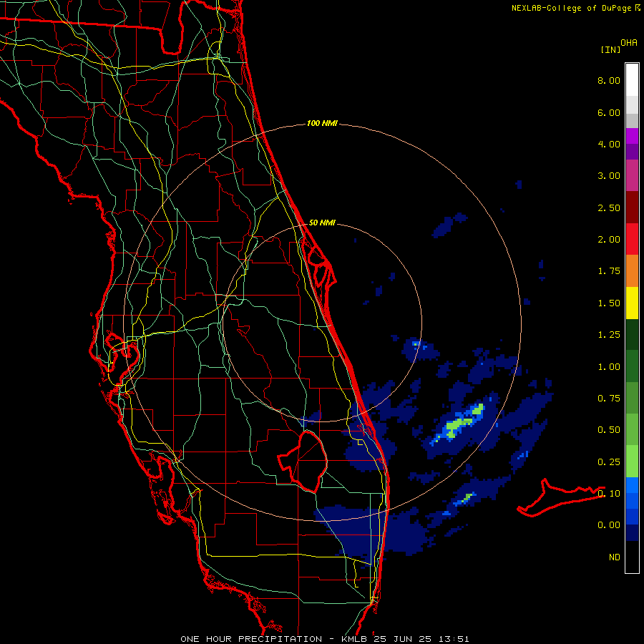Click the 1.50 legend value
Viewport: 644px width, 644px height.
pos(609,303)
